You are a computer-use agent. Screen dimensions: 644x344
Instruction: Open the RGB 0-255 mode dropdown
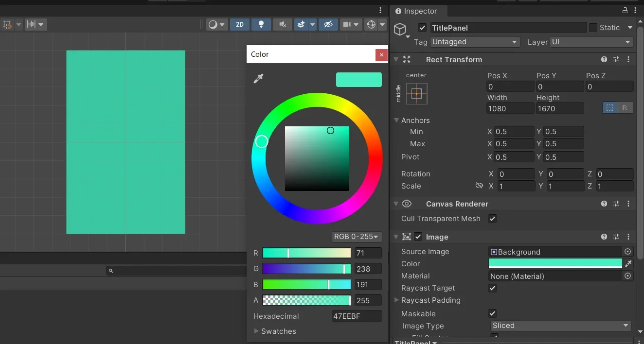[357, 237]
